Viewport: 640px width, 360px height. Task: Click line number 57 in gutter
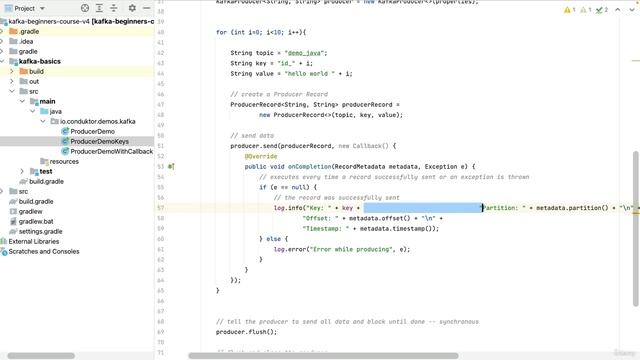tap(160, 208)
